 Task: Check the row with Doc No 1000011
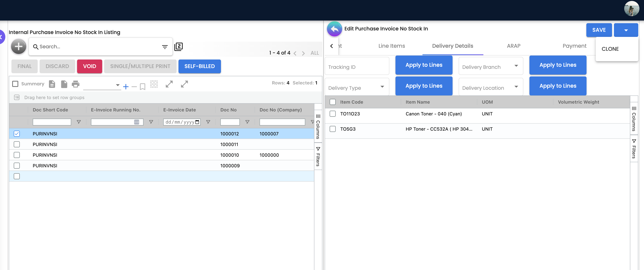click(x=17, y=144)
